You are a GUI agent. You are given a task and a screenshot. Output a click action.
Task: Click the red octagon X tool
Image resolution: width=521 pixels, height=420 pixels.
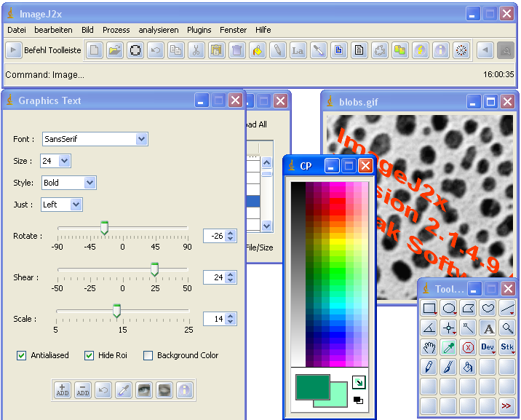(x=468, y=347)
